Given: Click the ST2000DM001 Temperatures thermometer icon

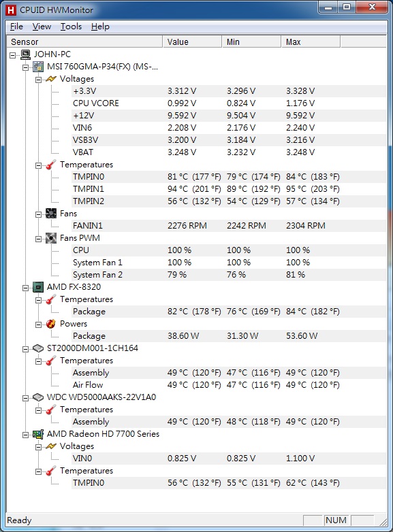Looking at the screenshot, I should point(51,361).
